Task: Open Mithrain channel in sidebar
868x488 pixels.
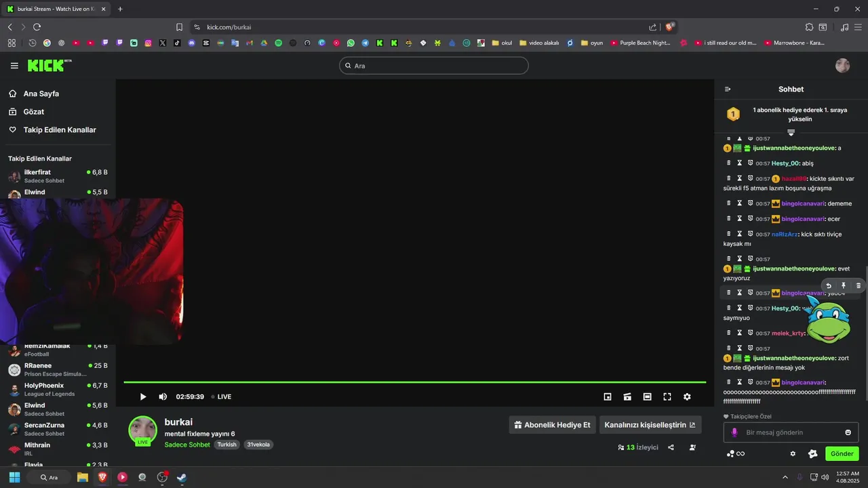Action: click(58, 449)
